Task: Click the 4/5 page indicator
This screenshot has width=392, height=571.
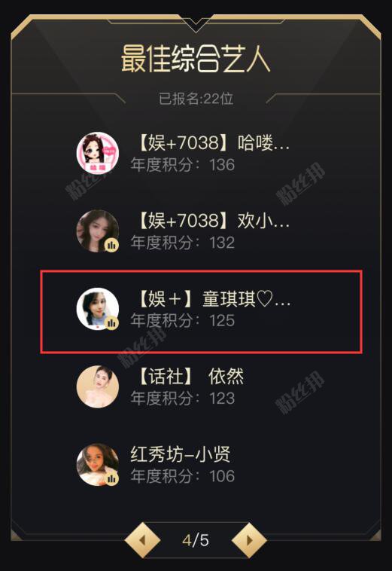Action: pos(196,539)
